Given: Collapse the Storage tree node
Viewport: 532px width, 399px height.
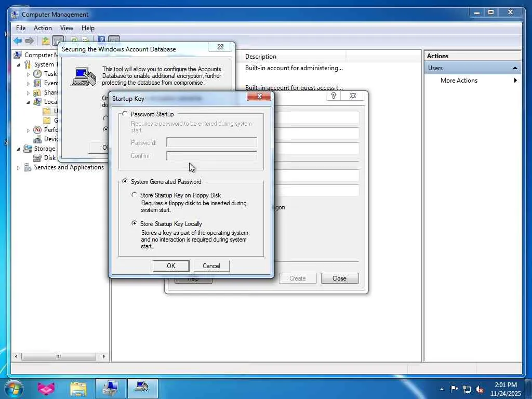Looking at the screenshot, I should (18, 149).
